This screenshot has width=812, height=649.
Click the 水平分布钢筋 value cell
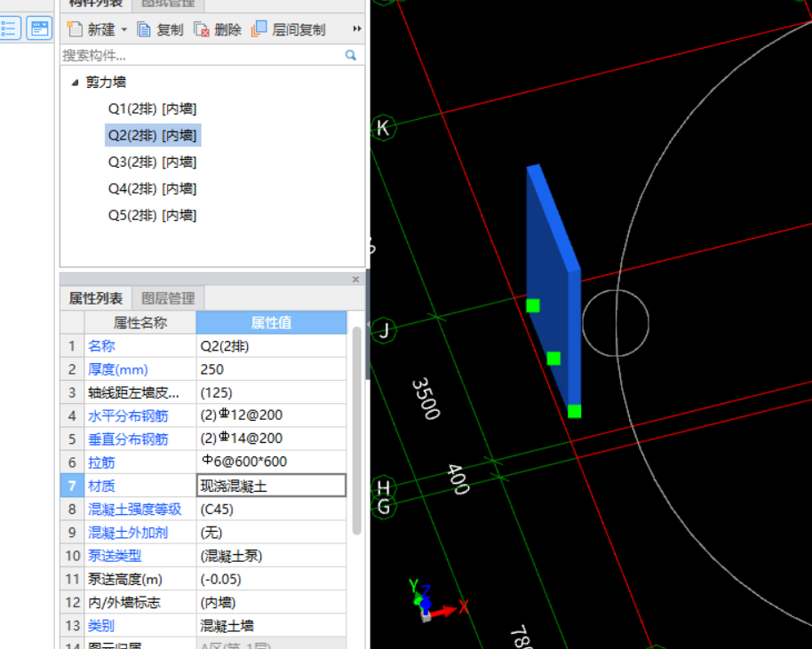click(x=271, y=416)
